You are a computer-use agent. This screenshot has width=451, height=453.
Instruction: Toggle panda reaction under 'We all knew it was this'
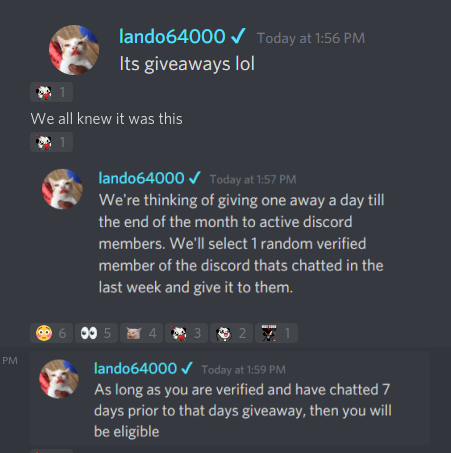point(51,142)
